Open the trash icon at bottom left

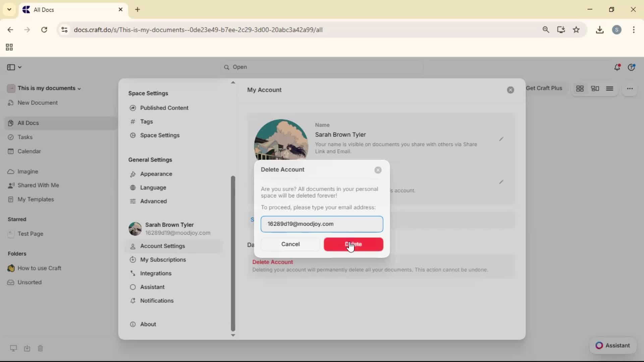pyautogui.click(x=40, y=348)
